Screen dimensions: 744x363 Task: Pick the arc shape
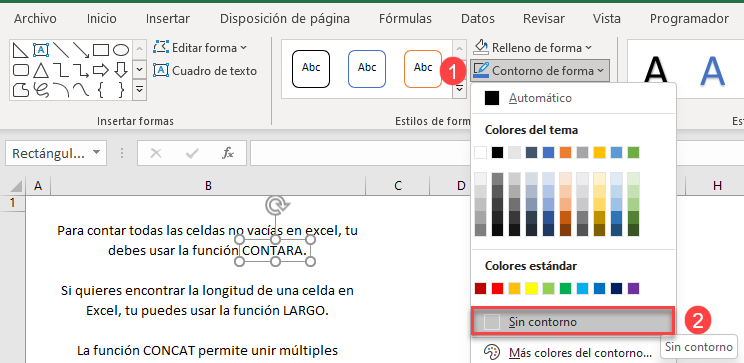point(61,90)
